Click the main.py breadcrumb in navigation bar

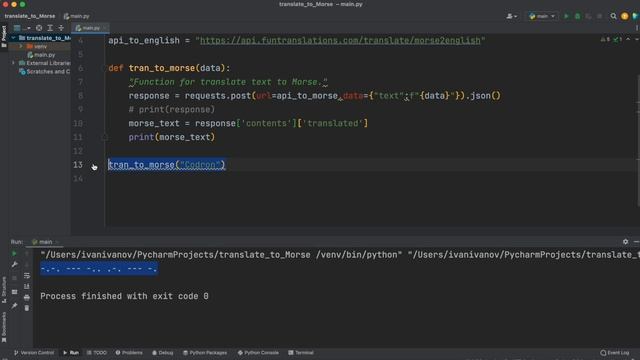coord(76,16)
